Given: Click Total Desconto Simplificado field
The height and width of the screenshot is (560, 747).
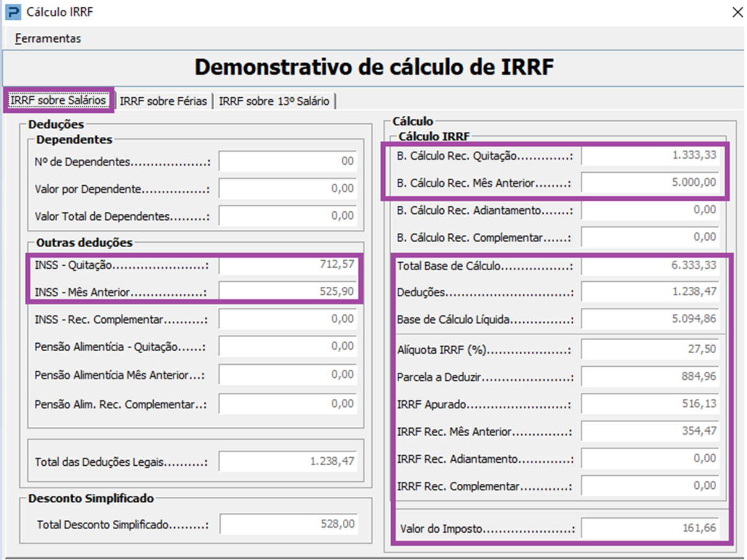Looking at the screenshot, I should [x=289, y=524].
